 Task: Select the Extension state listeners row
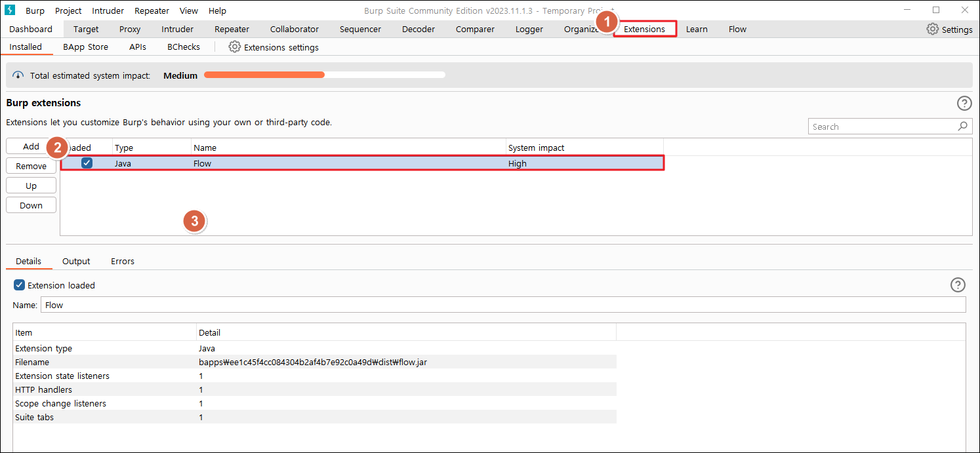pyautogui.click(x=315, y=376)
